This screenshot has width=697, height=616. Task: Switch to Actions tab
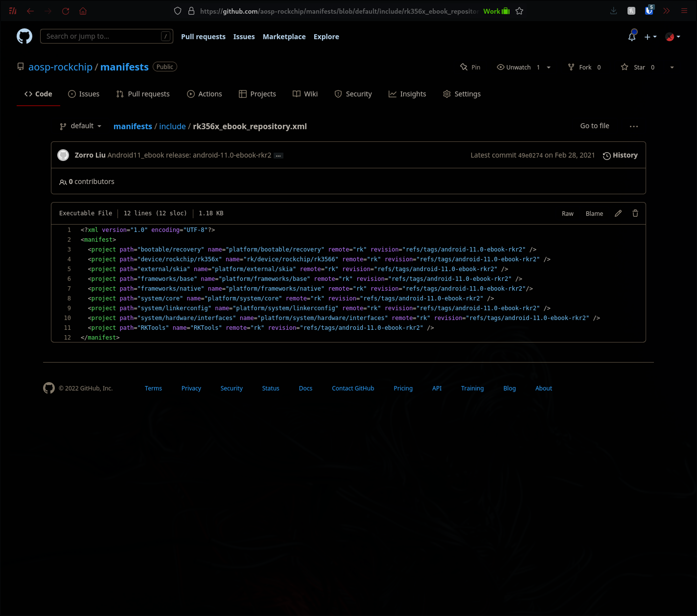(205, 94)
